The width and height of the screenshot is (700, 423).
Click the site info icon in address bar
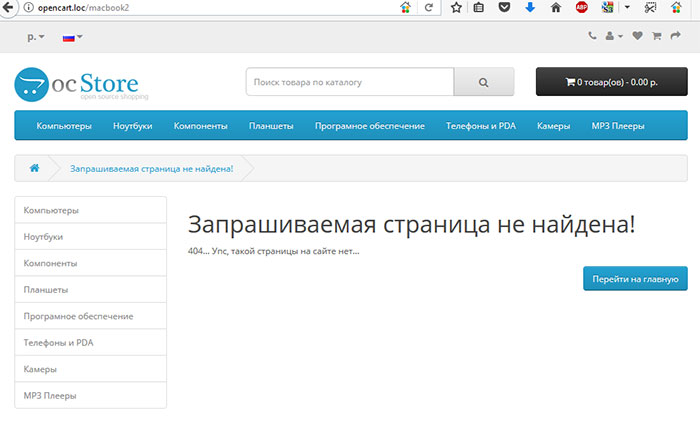pyautogui.click(x=29, y=8)
